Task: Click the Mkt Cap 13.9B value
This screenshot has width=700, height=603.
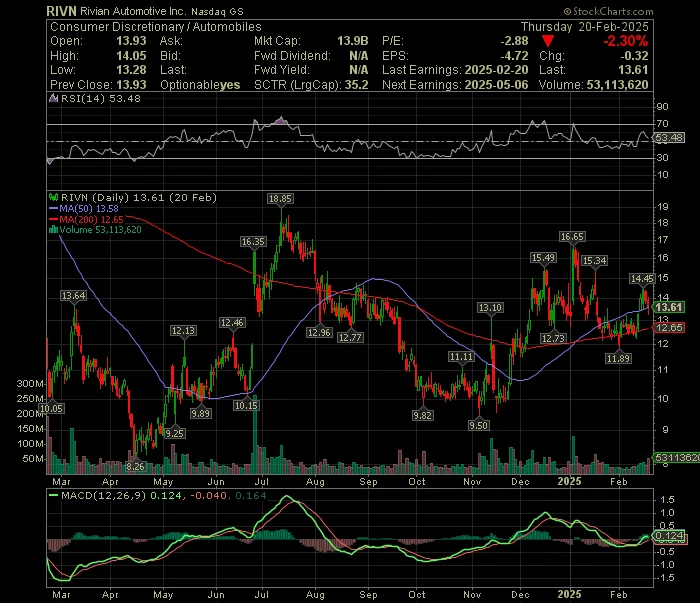Action: 352,41
